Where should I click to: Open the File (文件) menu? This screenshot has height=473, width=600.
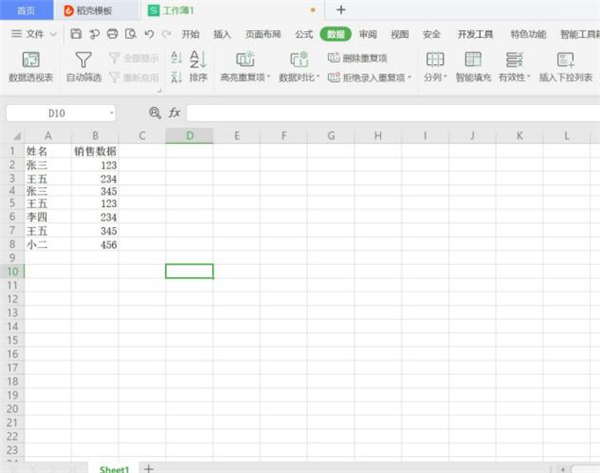point(34,33)
